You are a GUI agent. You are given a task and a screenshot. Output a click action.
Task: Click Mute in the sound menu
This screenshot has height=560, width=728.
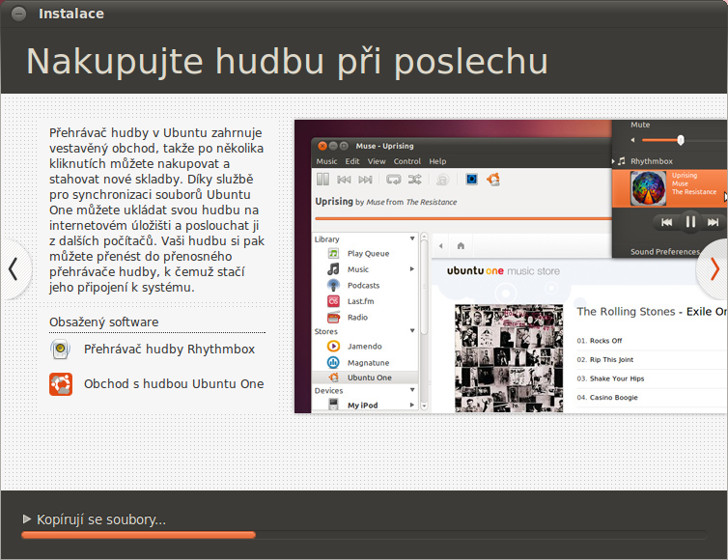coord(640,125)
